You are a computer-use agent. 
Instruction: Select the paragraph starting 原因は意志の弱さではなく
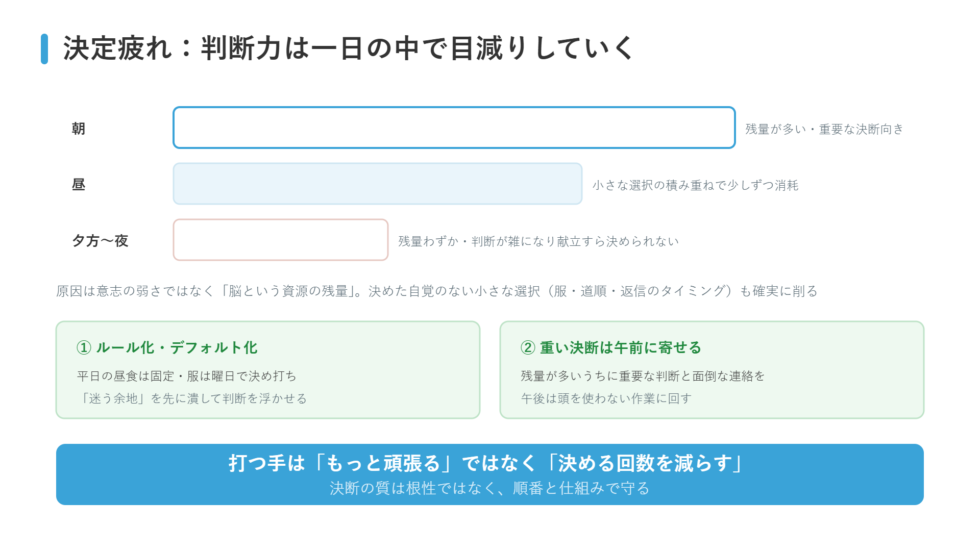coord(437,291)
